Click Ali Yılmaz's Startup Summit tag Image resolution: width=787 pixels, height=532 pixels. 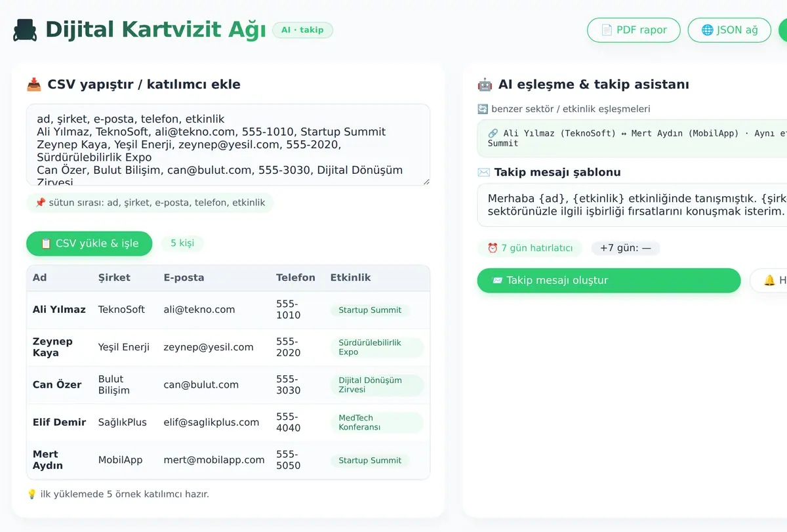(x=370, y=310)
